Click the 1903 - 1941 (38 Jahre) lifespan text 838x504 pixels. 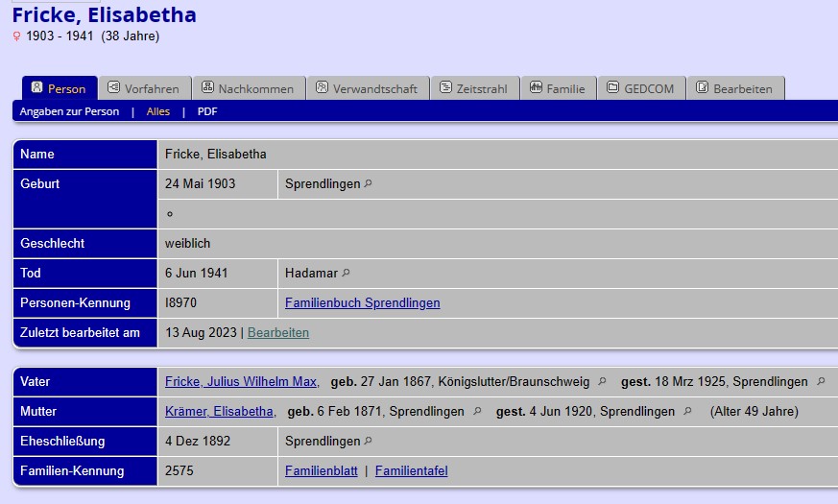[92, 36]
